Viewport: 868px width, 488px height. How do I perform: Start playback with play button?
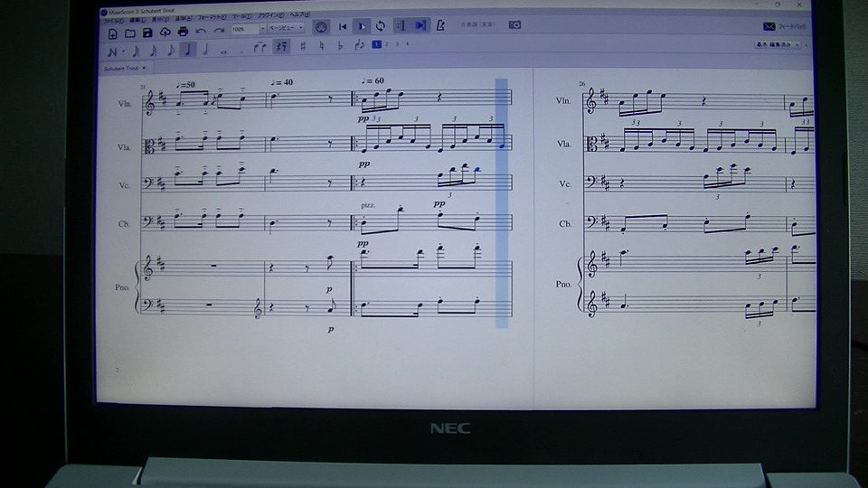coord(362,26)
